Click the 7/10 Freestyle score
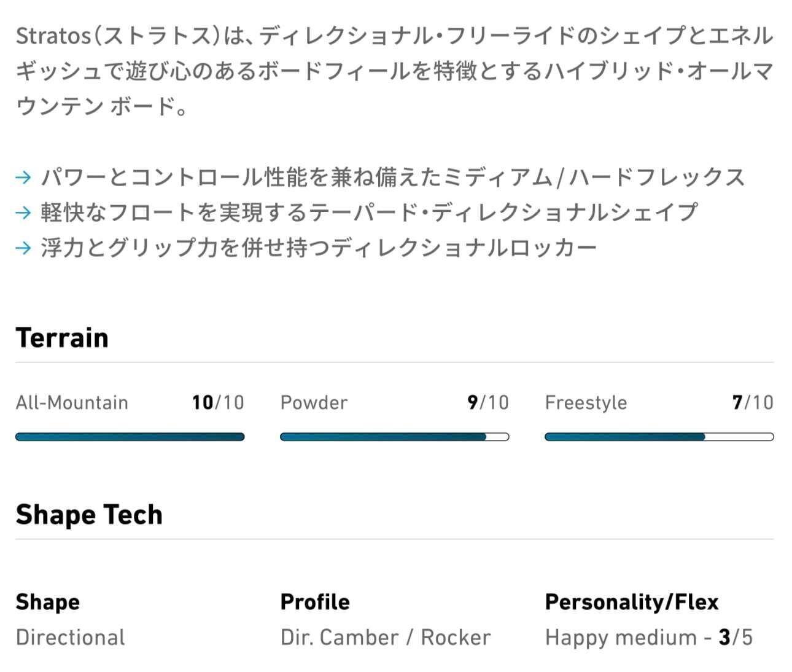This screenshot has width=792, height=672. 753,402
